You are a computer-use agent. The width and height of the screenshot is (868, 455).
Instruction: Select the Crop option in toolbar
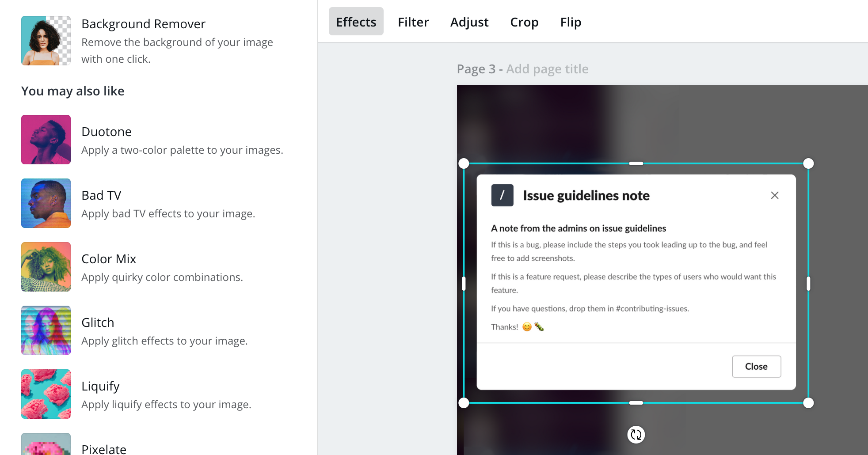[x=524, y=22]
